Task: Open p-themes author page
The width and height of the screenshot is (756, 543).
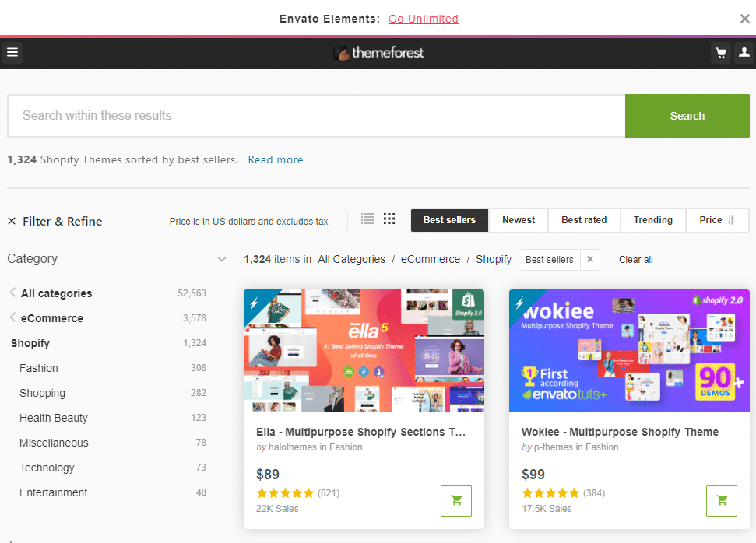Action: coord(554,447)
